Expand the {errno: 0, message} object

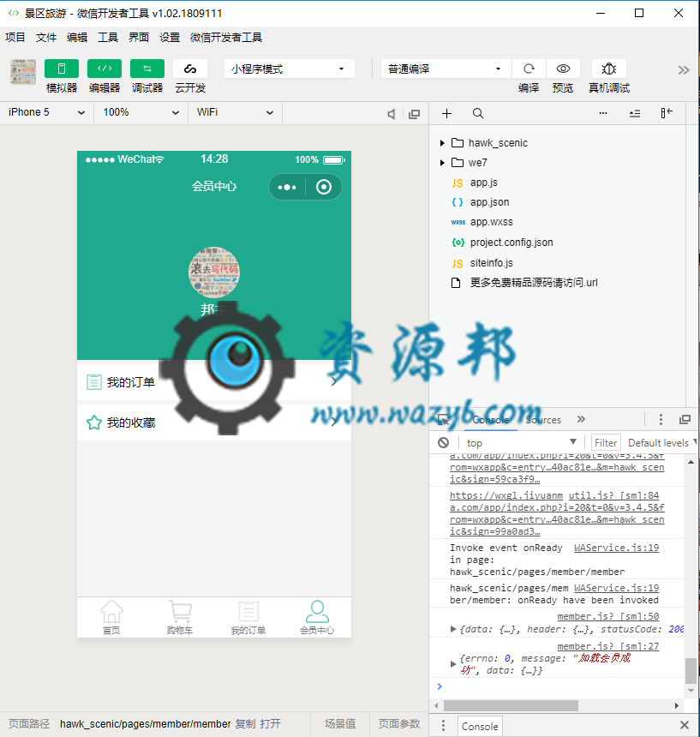click(x=453, y=664)
